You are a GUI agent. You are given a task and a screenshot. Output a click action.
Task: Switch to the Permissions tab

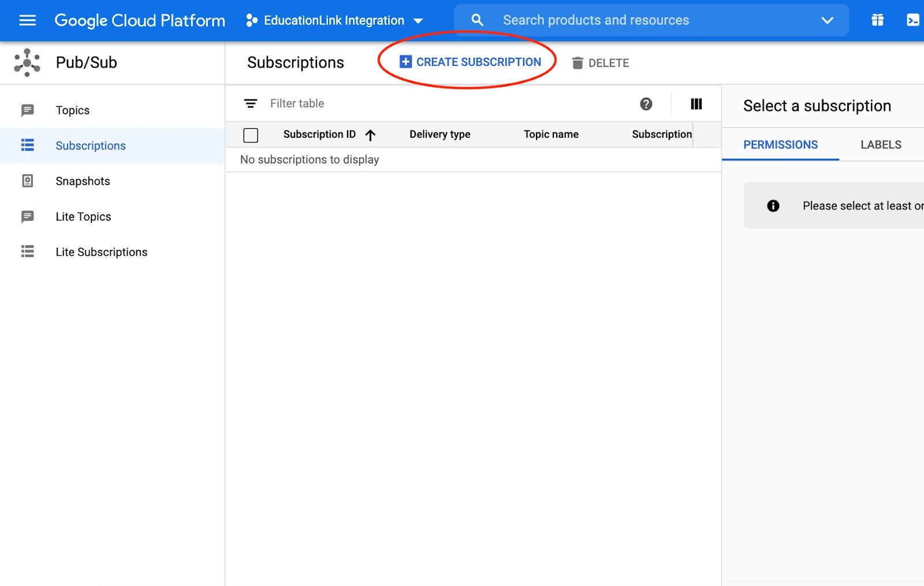[781, 145]
